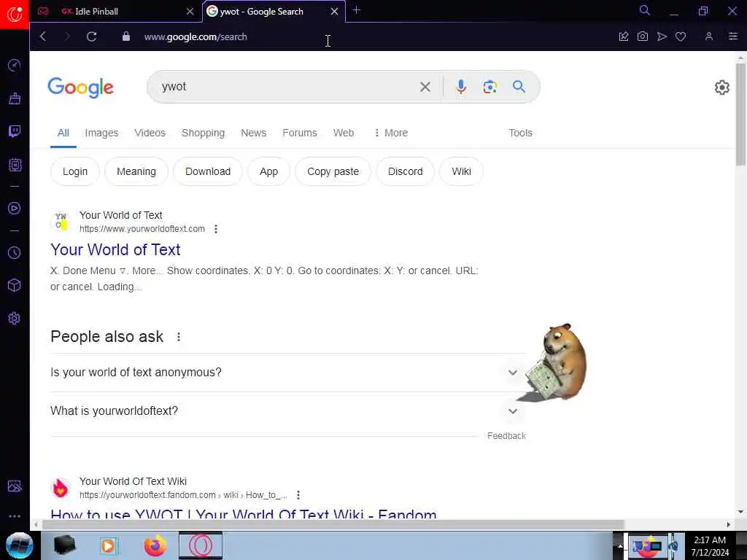Bookmark page with heart icon
The image size is (747, 560).
(681, 36)
